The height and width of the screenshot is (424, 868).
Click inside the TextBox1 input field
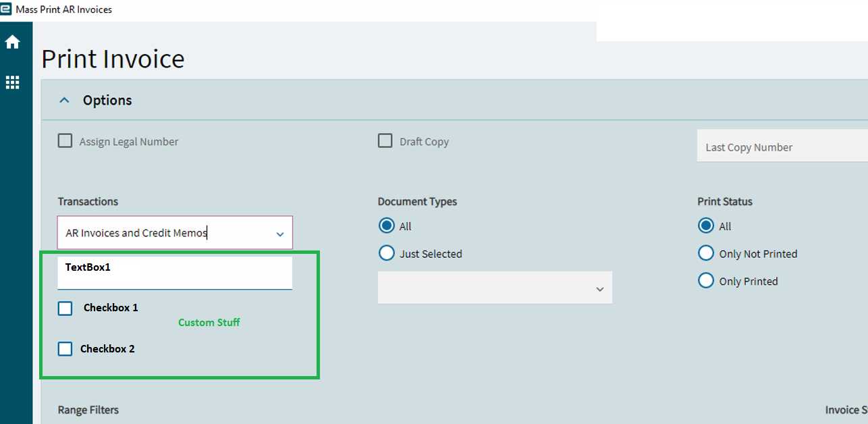tap(175, 270)
